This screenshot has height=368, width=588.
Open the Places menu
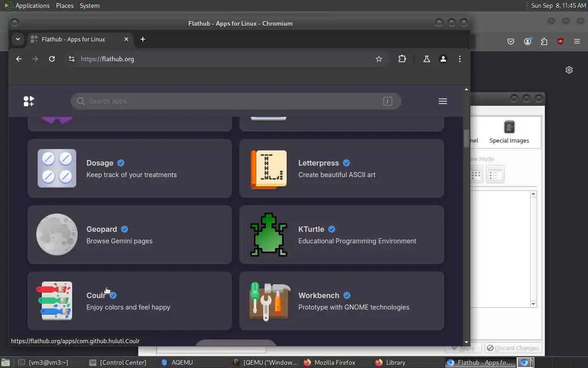tap(65, 6)
